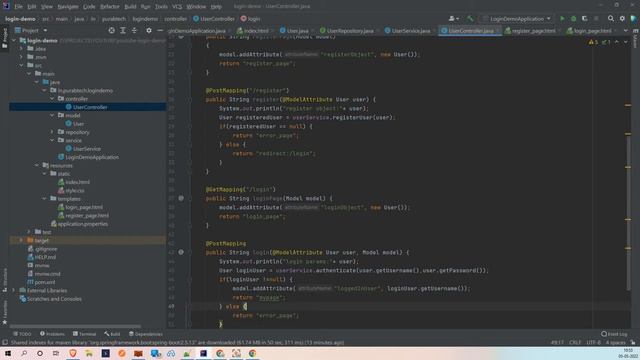Click the Build project hammer icon

tap(470, 19)
